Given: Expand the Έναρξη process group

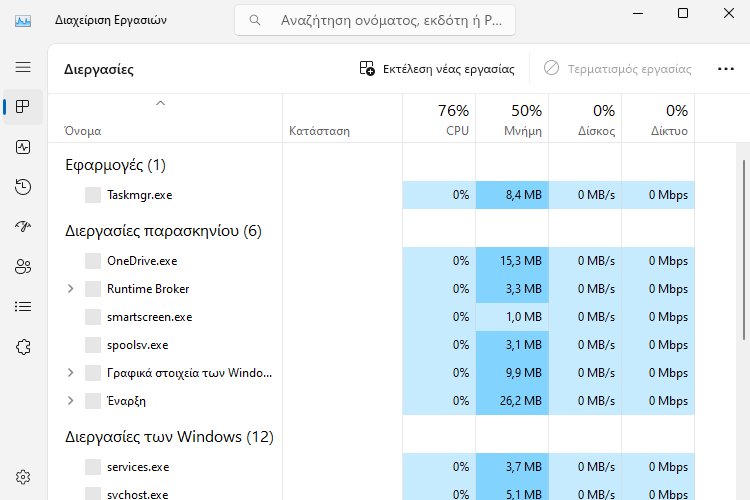Looking at the screenshot, I should click(70, 400).
